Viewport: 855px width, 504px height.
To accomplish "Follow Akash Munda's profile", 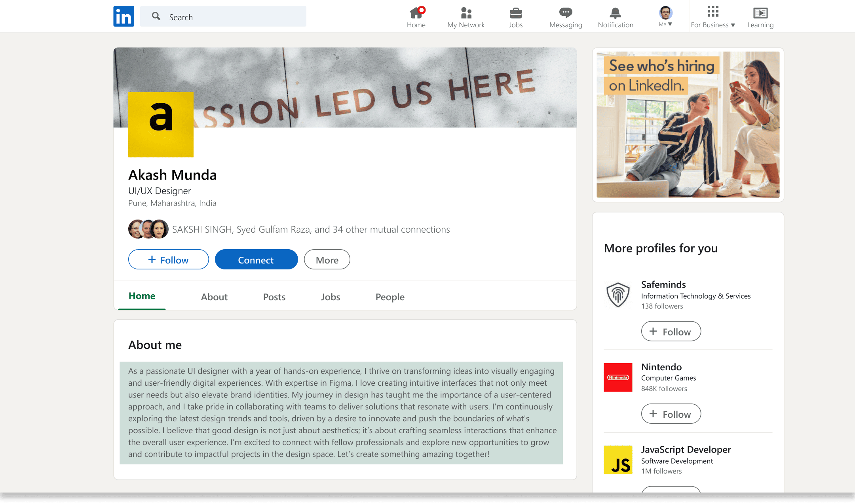I will 168,260.
